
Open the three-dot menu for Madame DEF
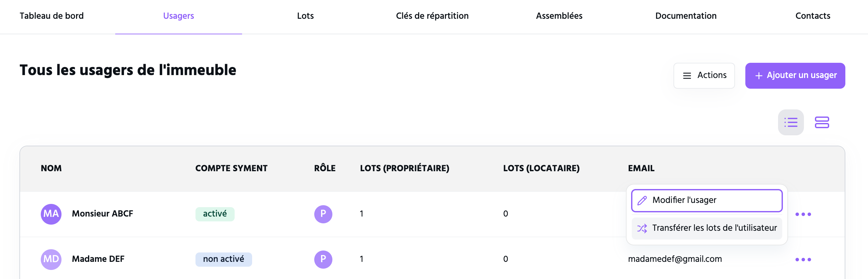(803, 260)
